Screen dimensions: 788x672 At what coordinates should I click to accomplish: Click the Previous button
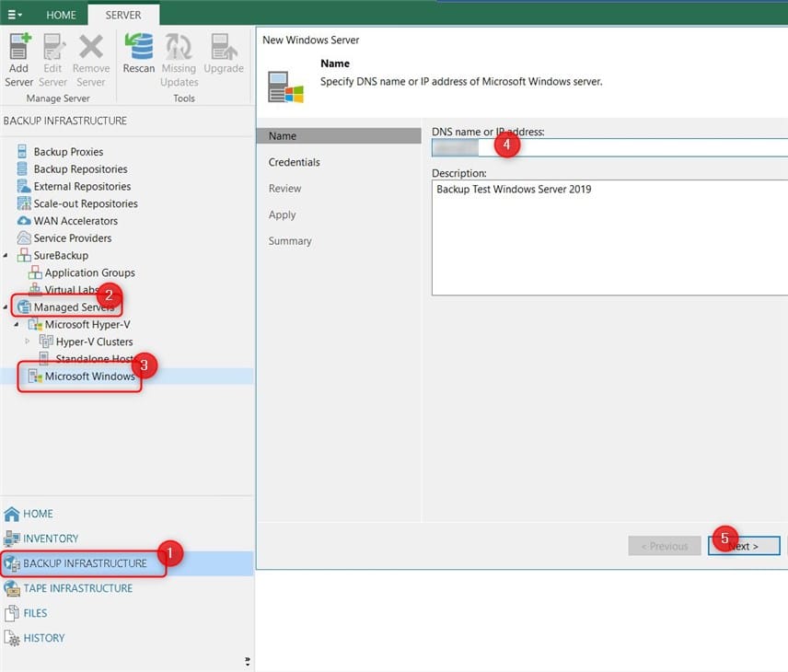click(665, 546)
